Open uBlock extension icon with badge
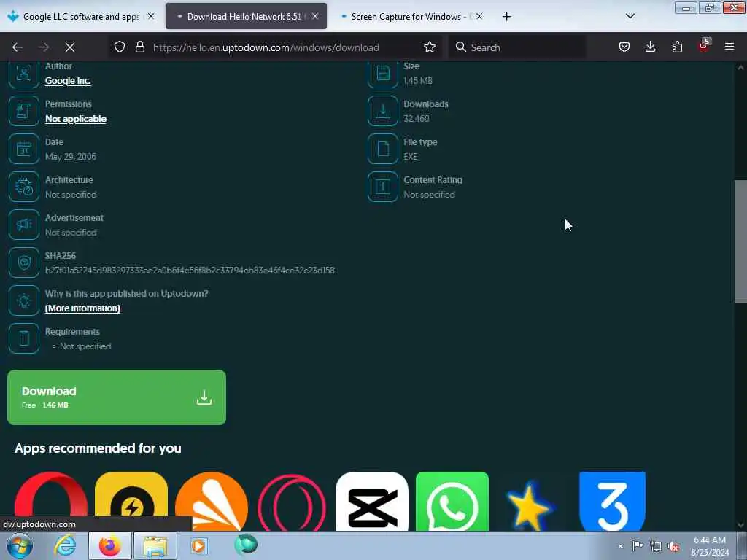Image resolution: width=747 pixels, height=560 pixels. 704,46
